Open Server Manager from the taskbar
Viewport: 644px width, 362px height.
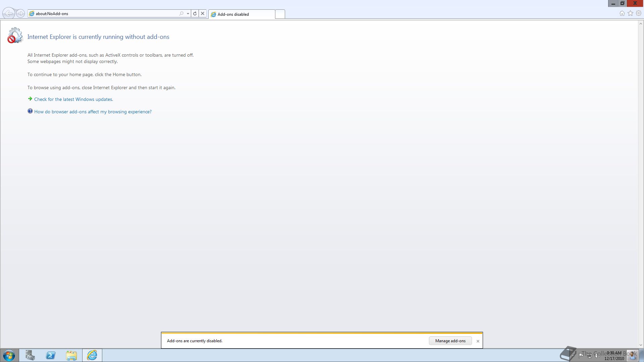30,355
